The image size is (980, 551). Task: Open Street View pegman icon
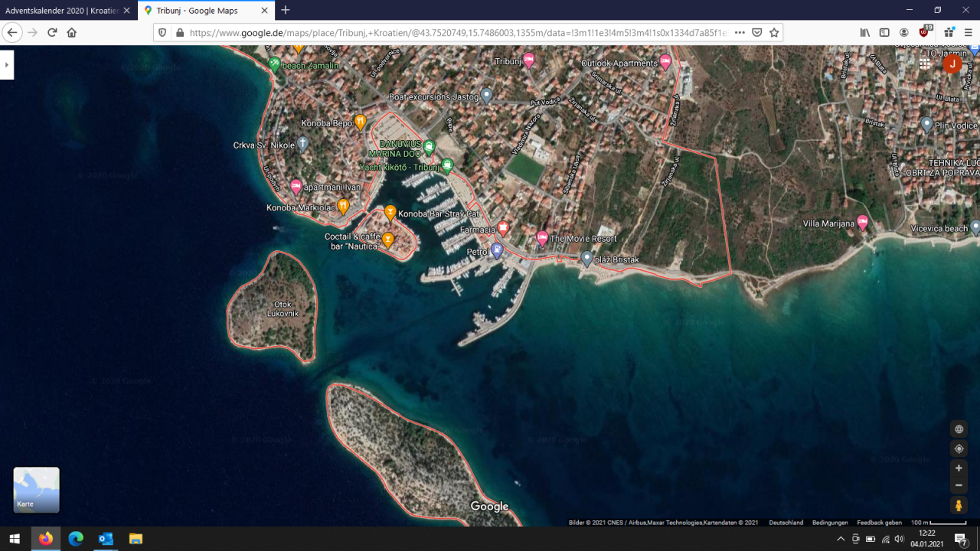click(959, 506)
